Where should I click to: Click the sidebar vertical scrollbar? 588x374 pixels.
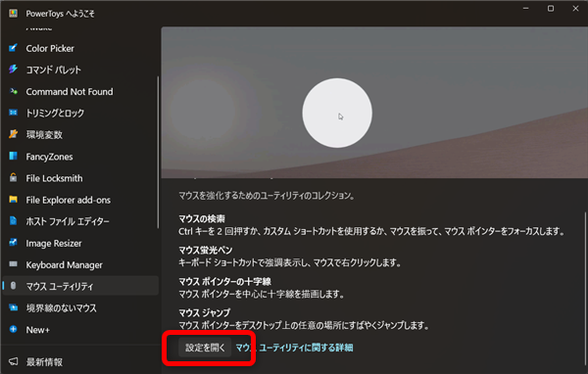[158, 152]
